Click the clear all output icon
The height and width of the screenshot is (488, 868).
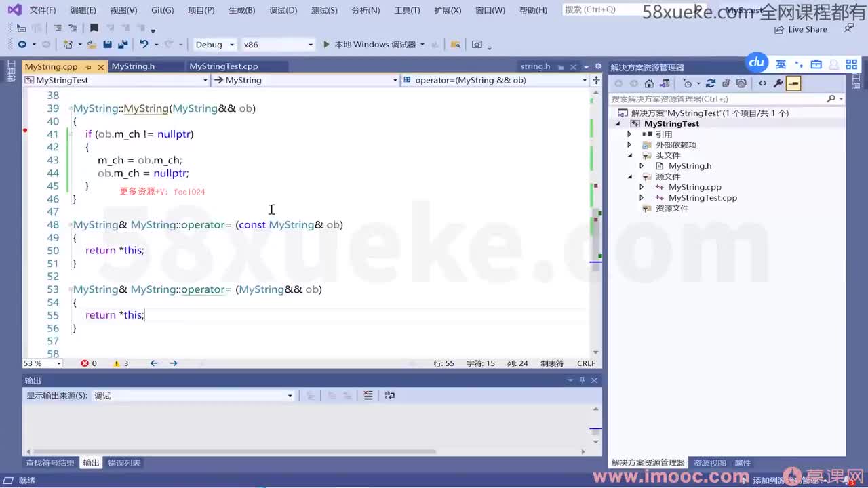tap(368, 395)
